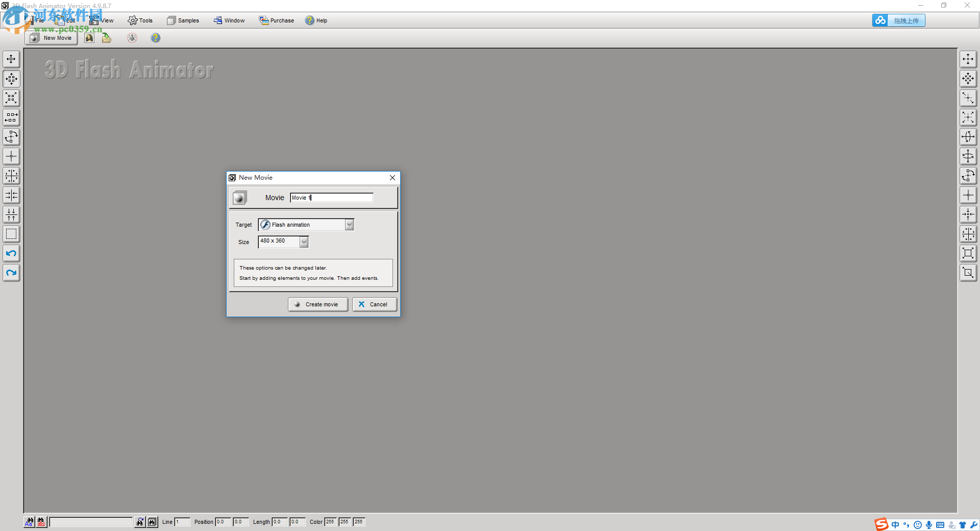The height and width of the screenshot is (531, 980).
Task: Click the right toolbar's two-arrow diagonal tool
Action: (x=968, y=98)
